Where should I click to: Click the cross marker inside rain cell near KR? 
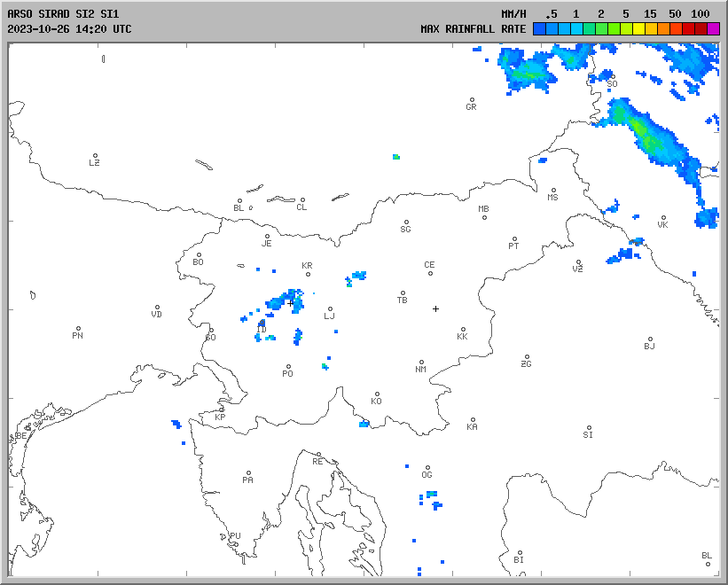[290, 303]
